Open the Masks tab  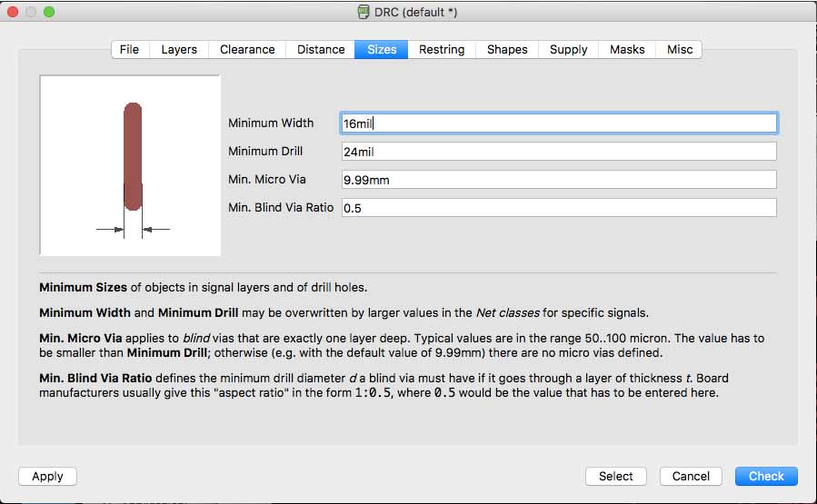pyautogui.click(x=627, y=49)
